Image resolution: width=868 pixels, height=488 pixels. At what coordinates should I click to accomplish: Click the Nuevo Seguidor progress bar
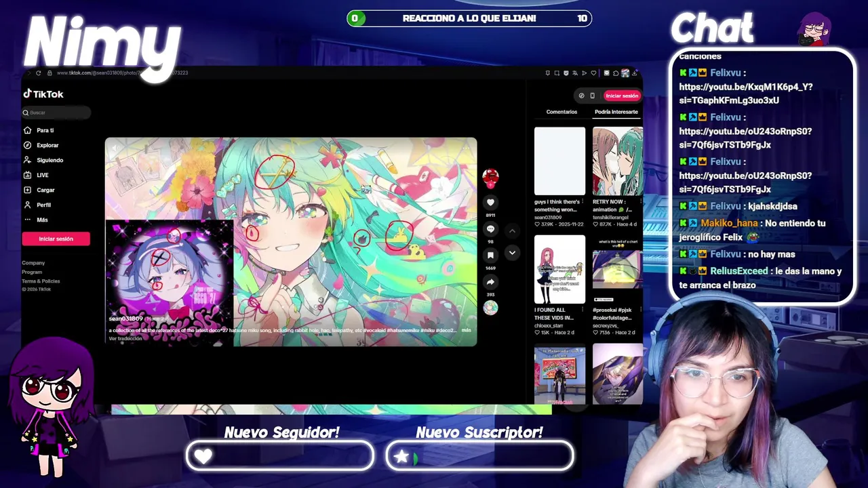pos(280,456)
